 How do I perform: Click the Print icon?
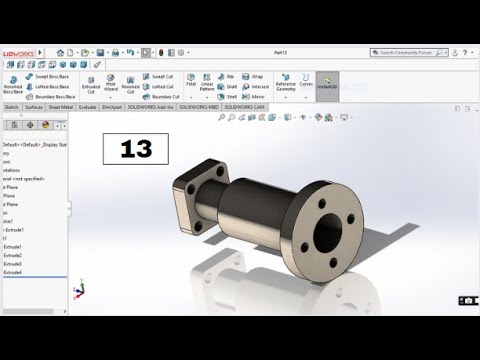pyautogui.click(x=115, y=53)
